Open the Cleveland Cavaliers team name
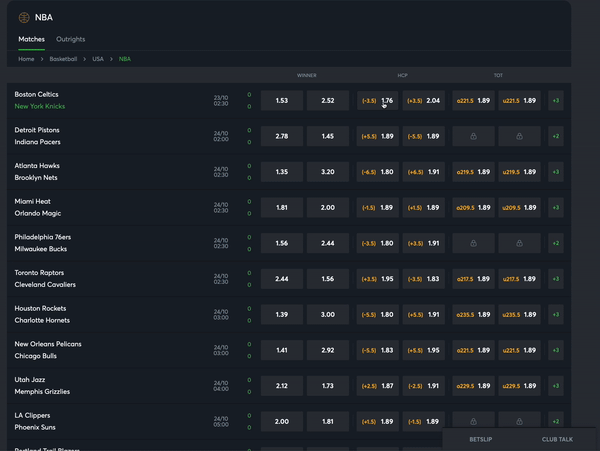This screenshot has height=451, width=600. tap(45, 285)
